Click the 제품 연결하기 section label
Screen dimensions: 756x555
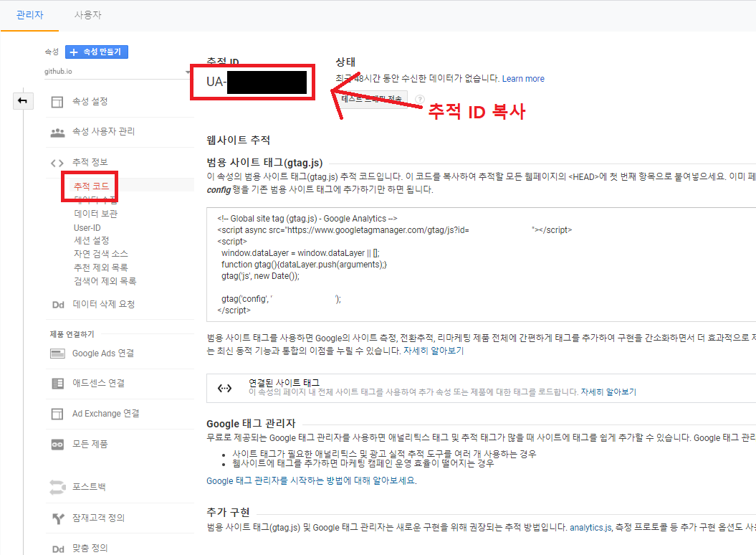72,334
